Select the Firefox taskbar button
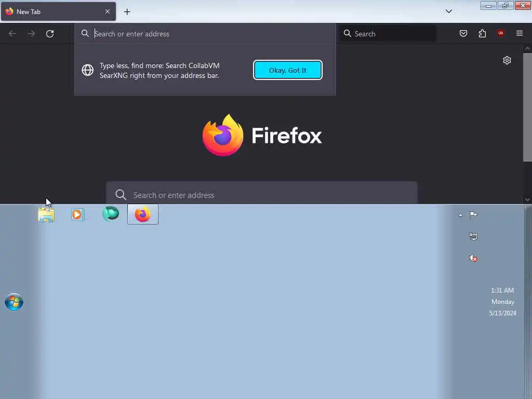 click(143, 214)
